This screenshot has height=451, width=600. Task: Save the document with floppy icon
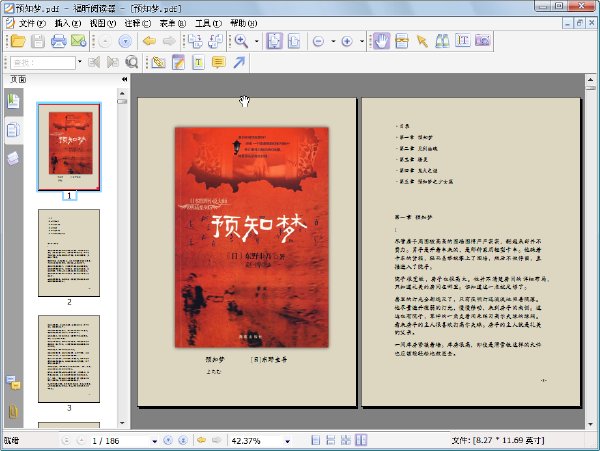tap(38, 41)
